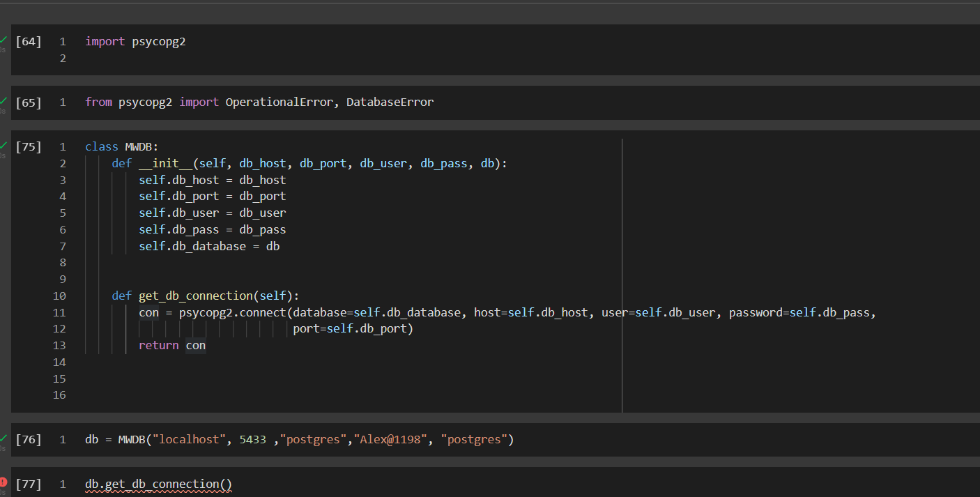The height and width of the screenshot is (497, 980).
Task: Click the return con statement
Action: tap(171, 346)
